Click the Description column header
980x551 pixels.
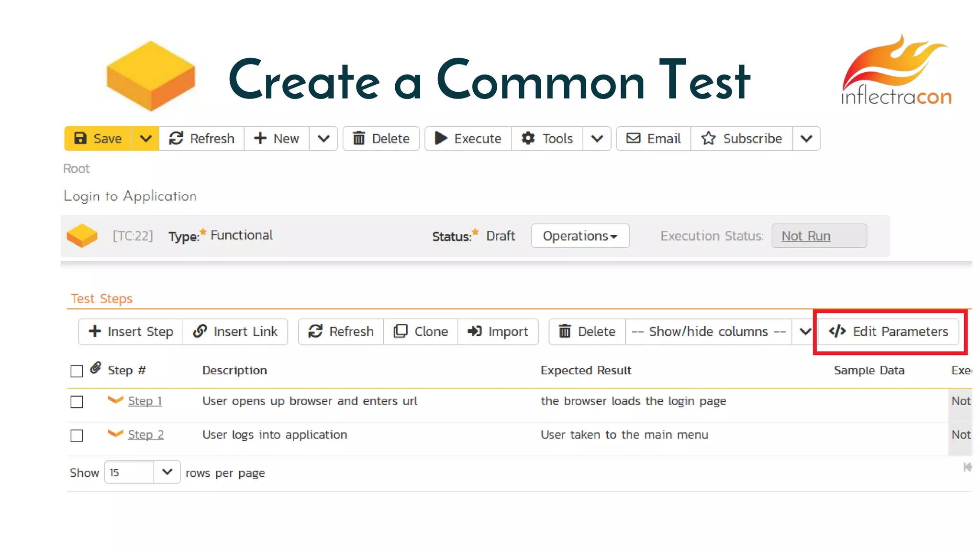pyautogui.click(x=234, y=371)
